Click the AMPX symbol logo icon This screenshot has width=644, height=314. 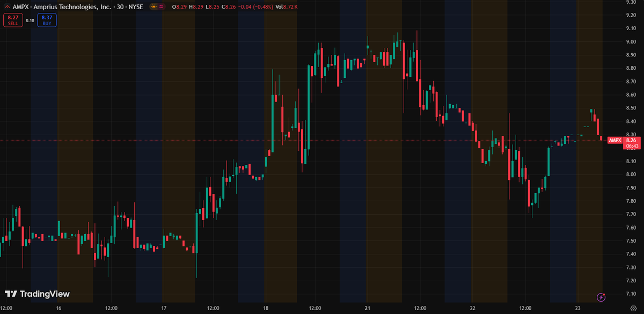point(7,6)
